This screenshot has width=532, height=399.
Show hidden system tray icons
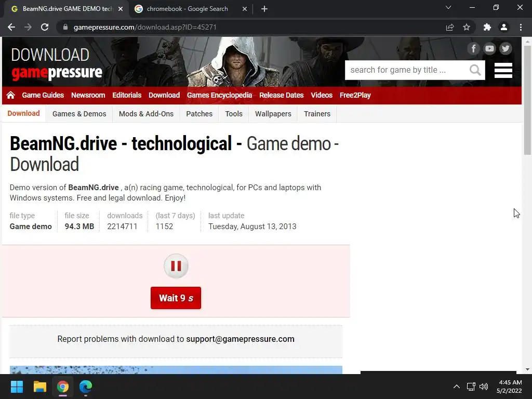coord(457,387)
